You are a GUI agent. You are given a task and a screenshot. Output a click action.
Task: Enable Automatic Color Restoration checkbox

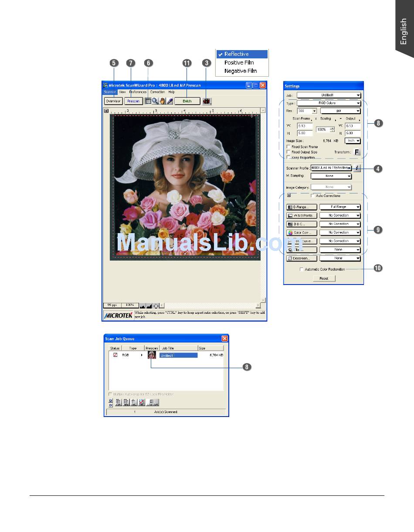tap(302, 269)
